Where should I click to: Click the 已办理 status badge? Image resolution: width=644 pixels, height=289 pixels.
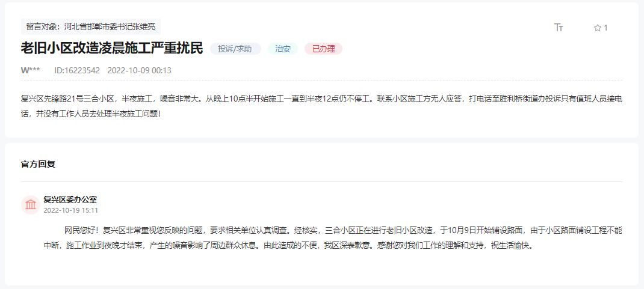pyautogui.click(x=323, y=49)
